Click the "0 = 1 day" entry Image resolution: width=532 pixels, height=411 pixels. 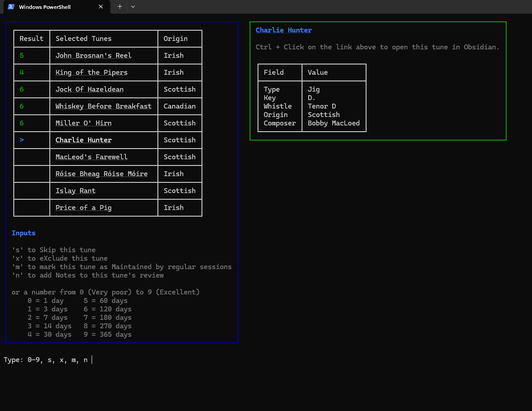click(45, 301)
